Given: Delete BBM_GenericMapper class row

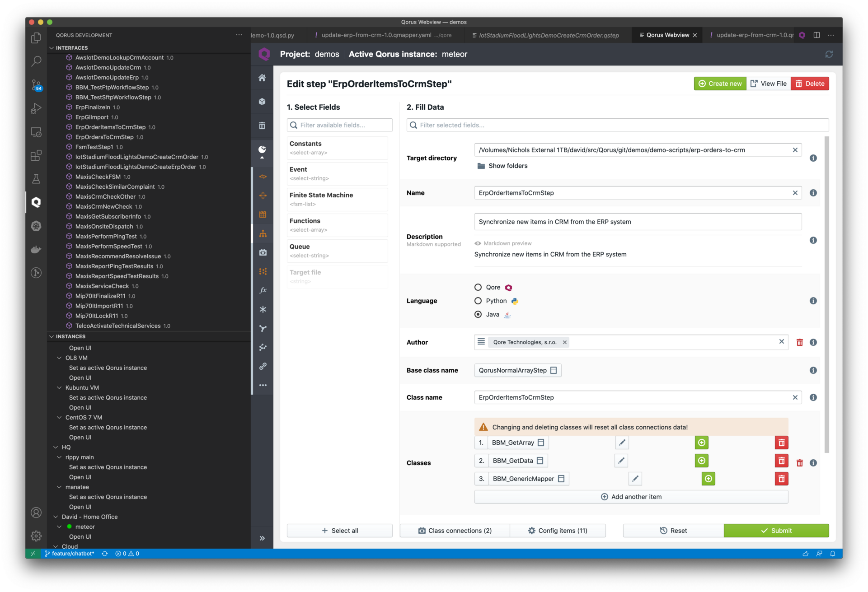Looking at the screenshot, I should pos(781,479).
